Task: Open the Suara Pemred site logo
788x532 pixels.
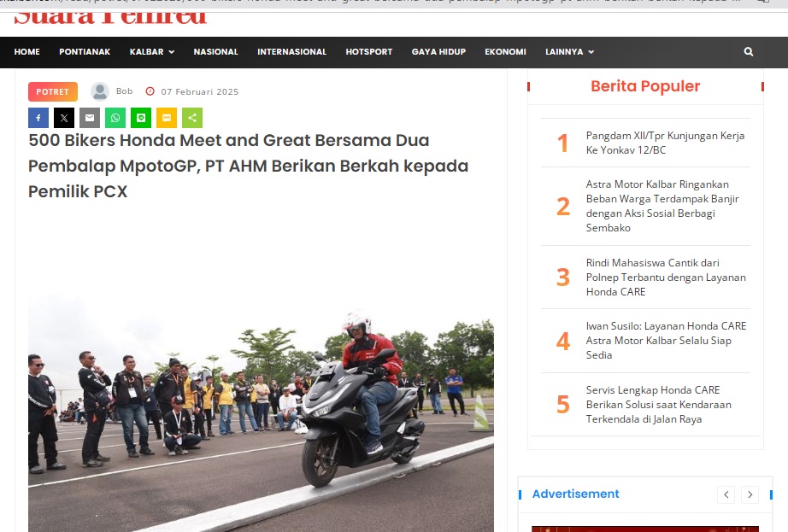Action: pos(110,18)
